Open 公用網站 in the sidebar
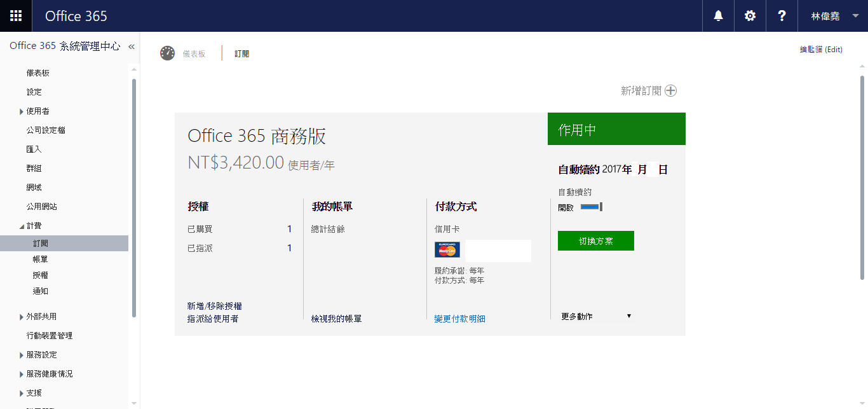868x409 pixels. (x=42, y=207)
